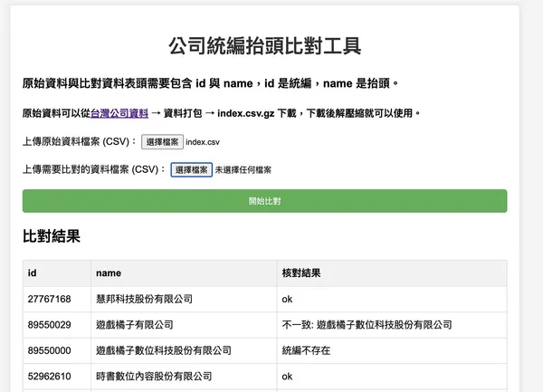The image size is (543, 392).
Task: Click the 核對結果 column header
Action: [x=300, y=272]
